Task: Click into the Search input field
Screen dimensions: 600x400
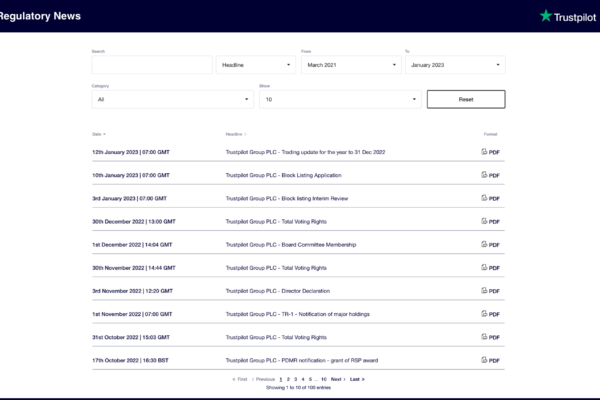Action: (x=152, y=65)
